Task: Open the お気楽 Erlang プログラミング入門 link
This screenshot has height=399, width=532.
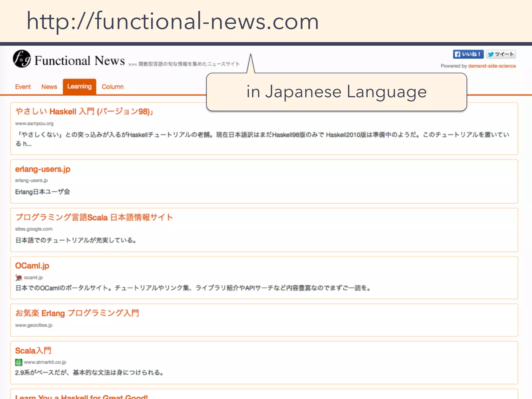Action: click(77, 313)
